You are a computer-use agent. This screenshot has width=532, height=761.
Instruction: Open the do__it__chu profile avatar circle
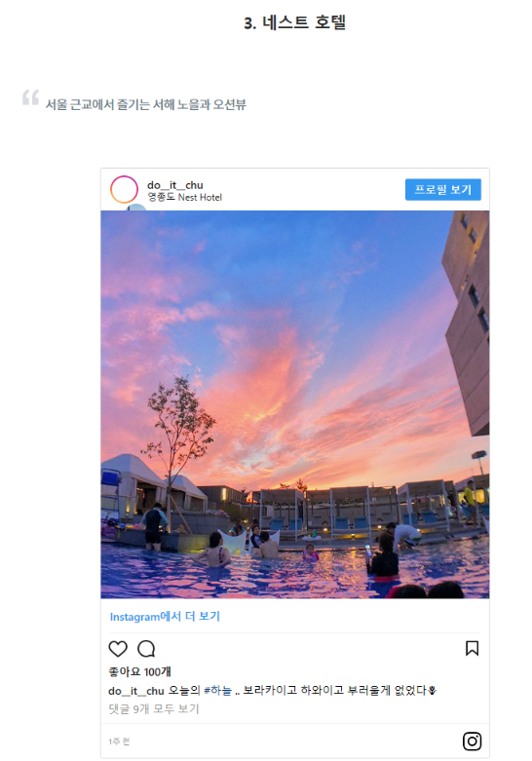pos(124,189)
